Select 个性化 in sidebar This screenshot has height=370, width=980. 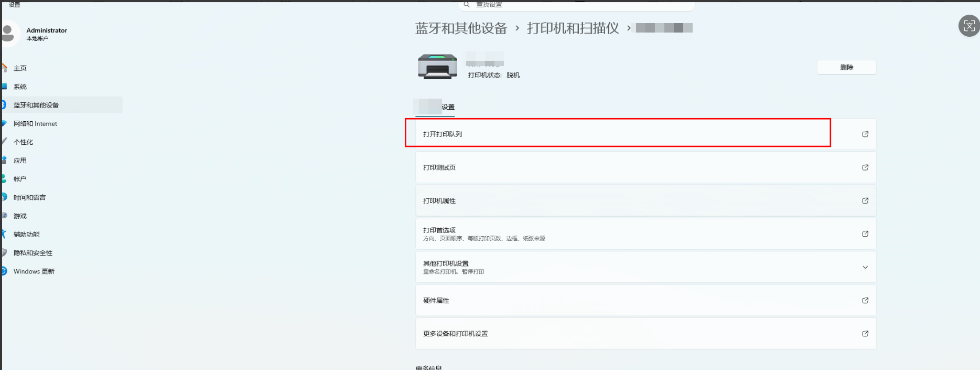click(23, 142)
